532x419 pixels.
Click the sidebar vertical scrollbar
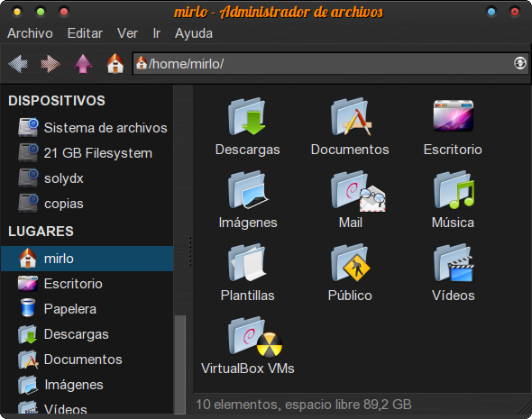pyautogui.click(x=180, y=364)
